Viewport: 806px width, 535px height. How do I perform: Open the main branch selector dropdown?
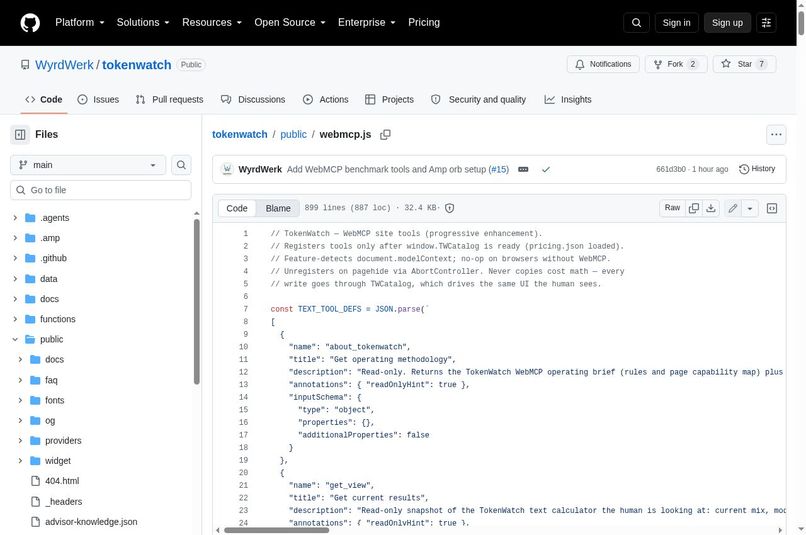88,165
